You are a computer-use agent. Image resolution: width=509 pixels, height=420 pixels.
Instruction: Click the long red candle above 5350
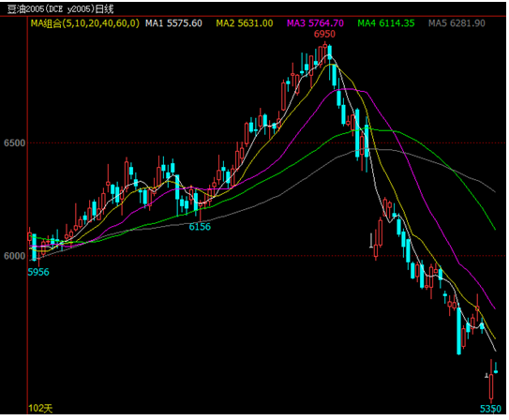[491, 381]
